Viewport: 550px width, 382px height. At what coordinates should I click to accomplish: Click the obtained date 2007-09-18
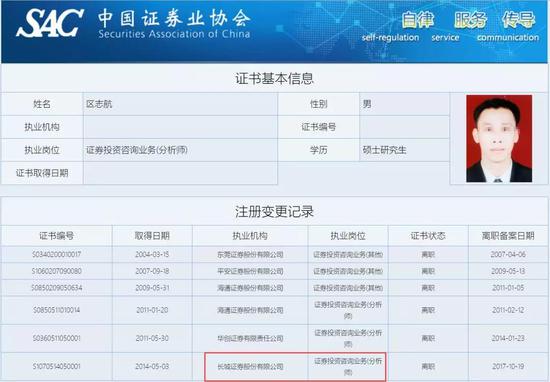(152, 271)
